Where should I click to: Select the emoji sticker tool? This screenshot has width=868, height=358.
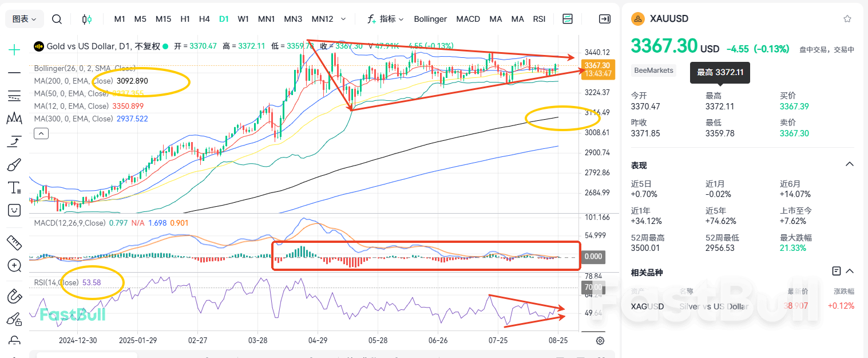tap(14, 210)
